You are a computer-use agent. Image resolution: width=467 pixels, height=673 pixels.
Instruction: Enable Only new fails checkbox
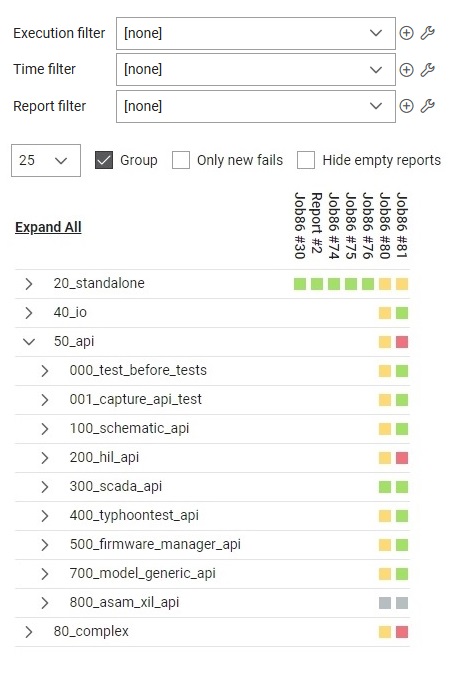pos(181,160)
